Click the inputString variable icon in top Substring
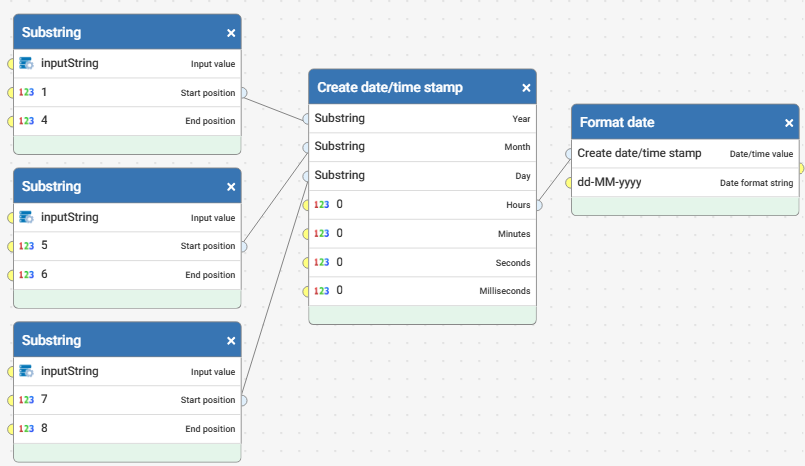Viewport: 805px width, 466px height. (26, 63)
